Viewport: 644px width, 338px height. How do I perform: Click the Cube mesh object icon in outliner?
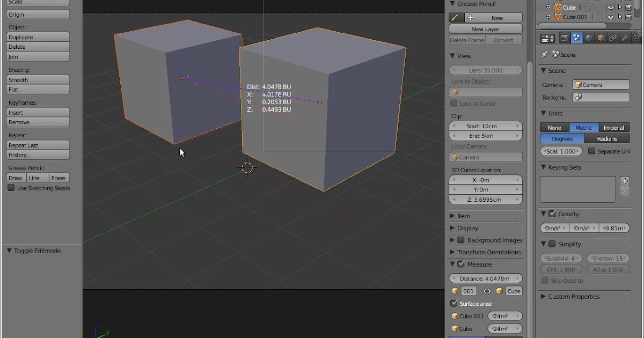tap(558, 7)
